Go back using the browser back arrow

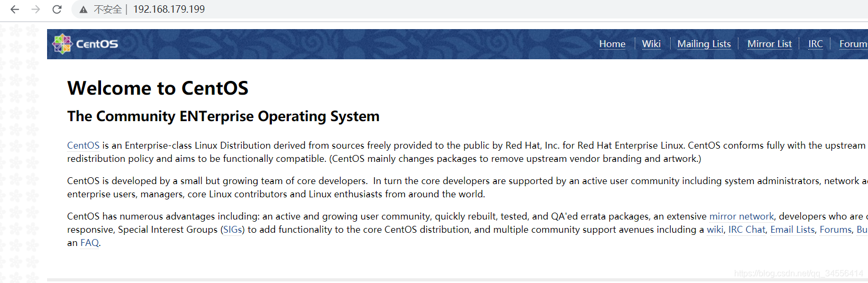coord(15,10)
